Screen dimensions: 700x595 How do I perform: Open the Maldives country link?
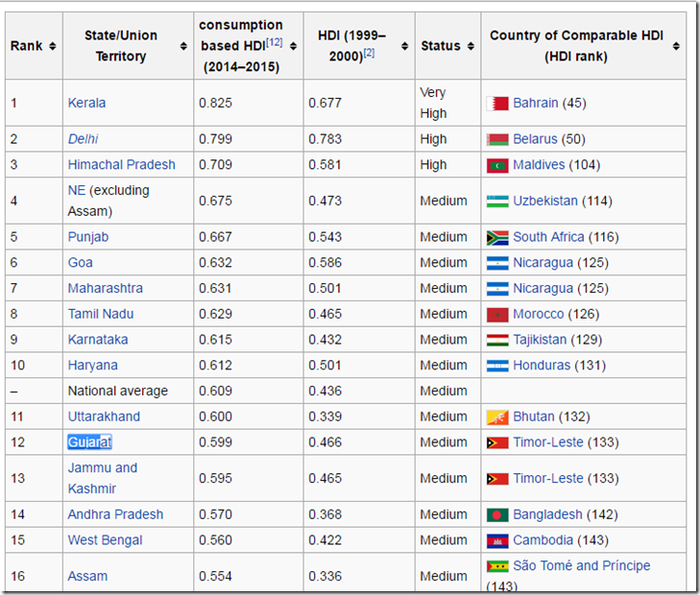539,165
